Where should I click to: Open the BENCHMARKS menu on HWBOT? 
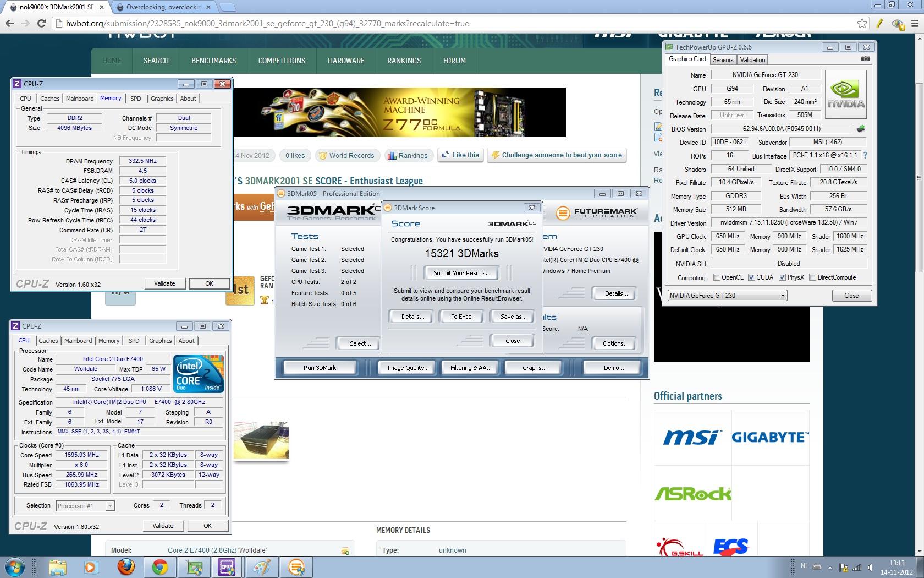click(x=214, y=61)
